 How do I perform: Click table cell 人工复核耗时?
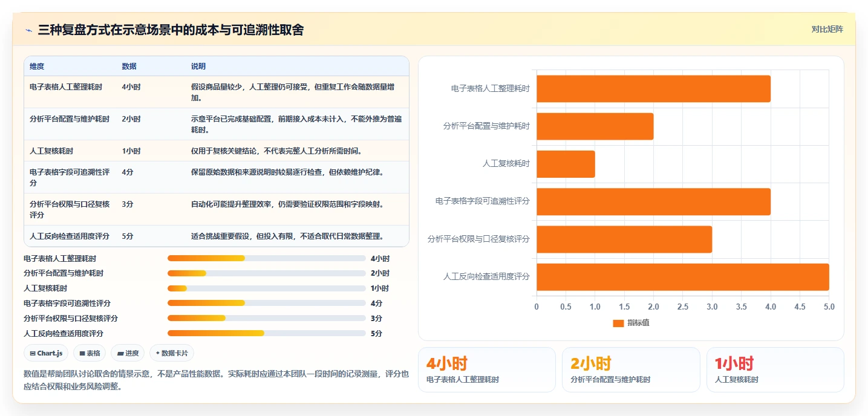(51, 151)
